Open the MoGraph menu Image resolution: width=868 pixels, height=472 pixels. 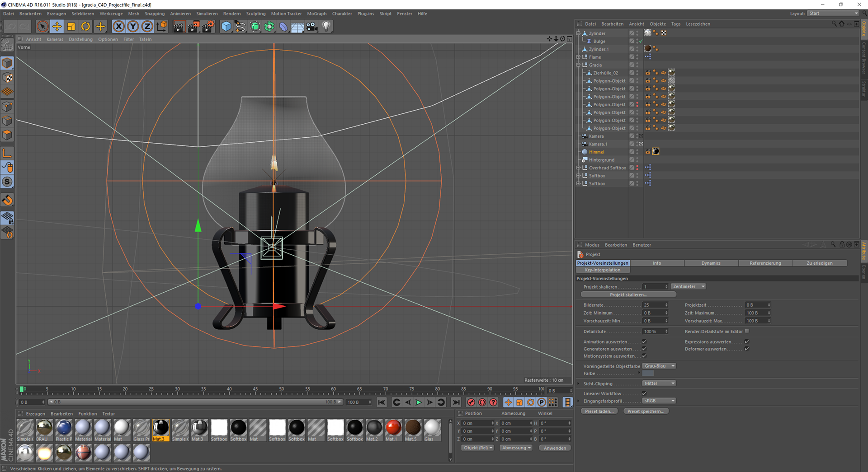(316, 14)
